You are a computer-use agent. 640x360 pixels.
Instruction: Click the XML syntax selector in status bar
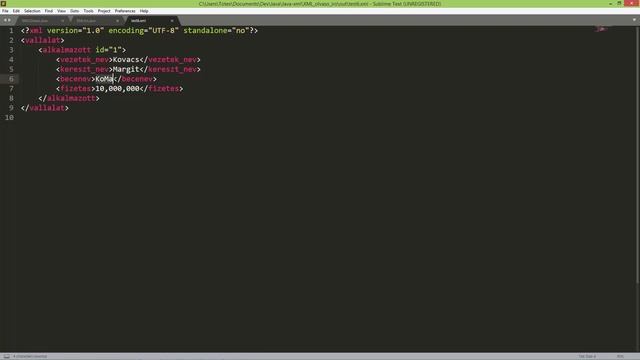tap(620, 356)
